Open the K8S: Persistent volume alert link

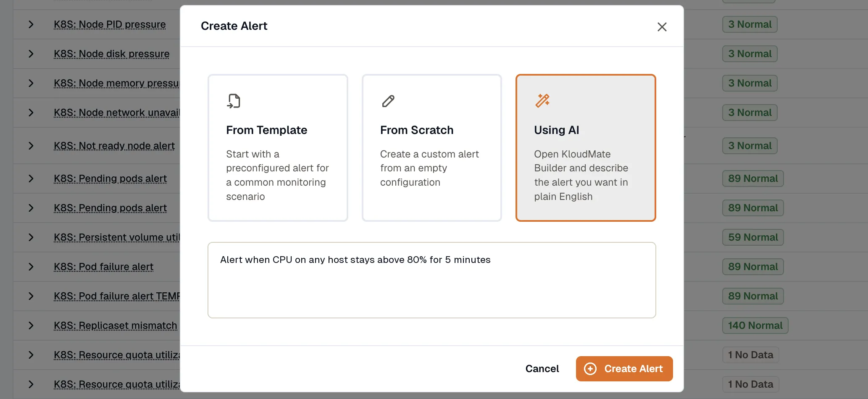[x=117, y=237]
